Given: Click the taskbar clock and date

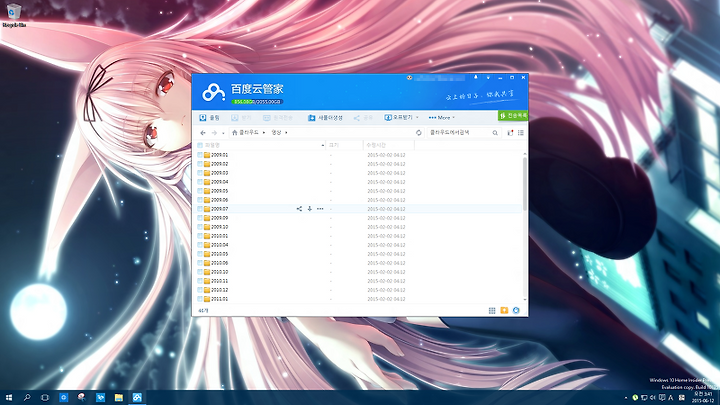Looking at the screenshot, I should [x=703, y=398].
